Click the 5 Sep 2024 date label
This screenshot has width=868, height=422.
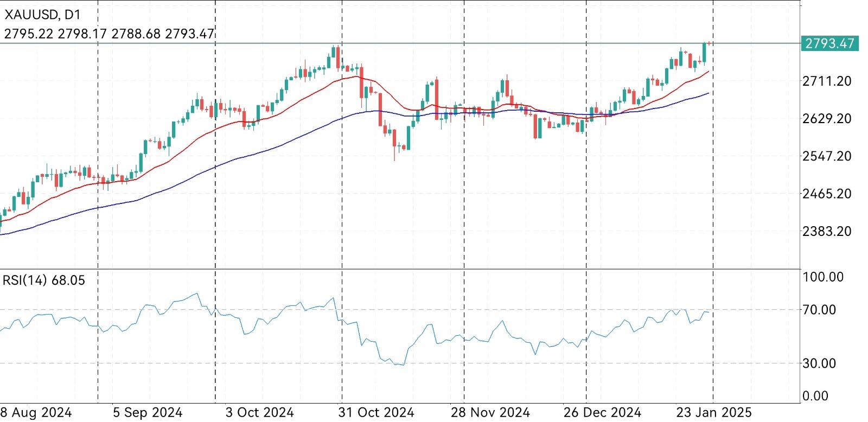(148, 413)
